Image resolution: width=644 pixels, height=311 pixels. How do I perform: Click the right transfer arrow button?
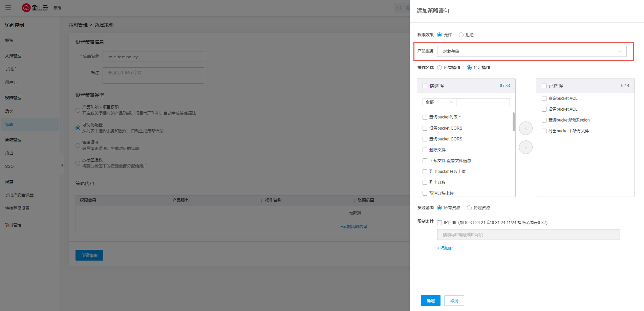[x=525, y=147]
